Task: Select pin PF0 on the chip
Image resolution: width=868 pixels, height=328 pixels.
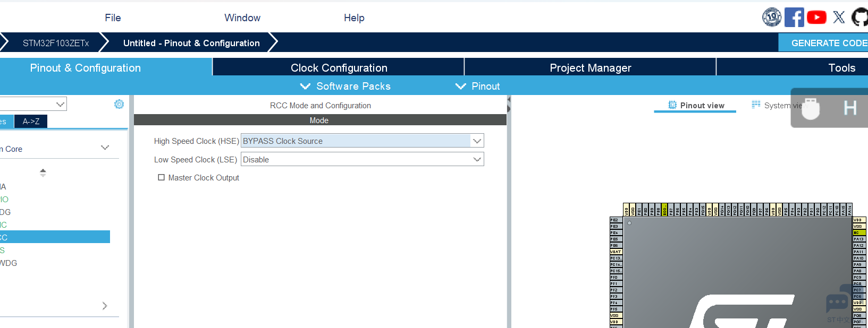Action: point(616,277)
